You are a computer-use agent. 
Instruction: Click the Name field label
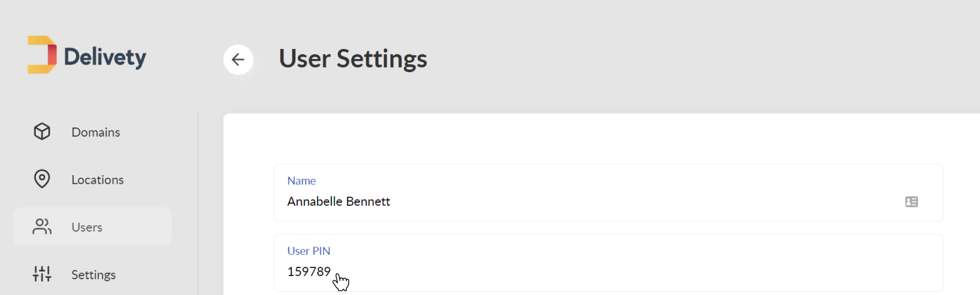click(301, 181)
